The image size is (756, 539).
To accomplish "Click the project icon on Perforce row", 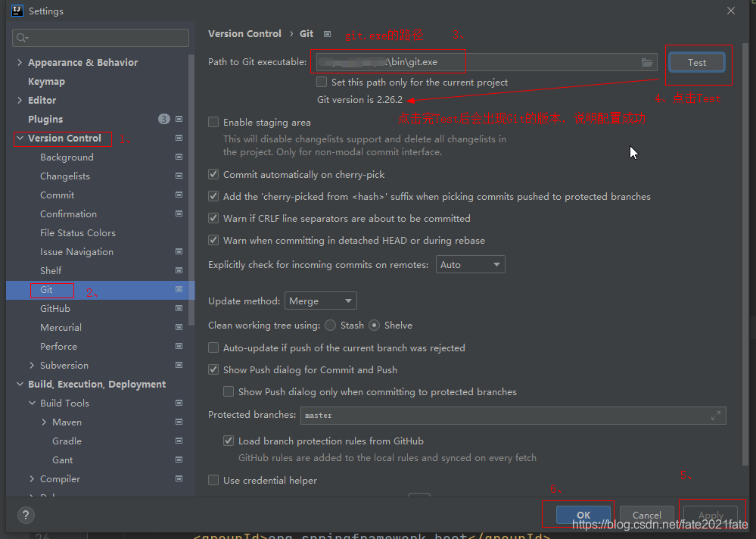I will point(179,346).
